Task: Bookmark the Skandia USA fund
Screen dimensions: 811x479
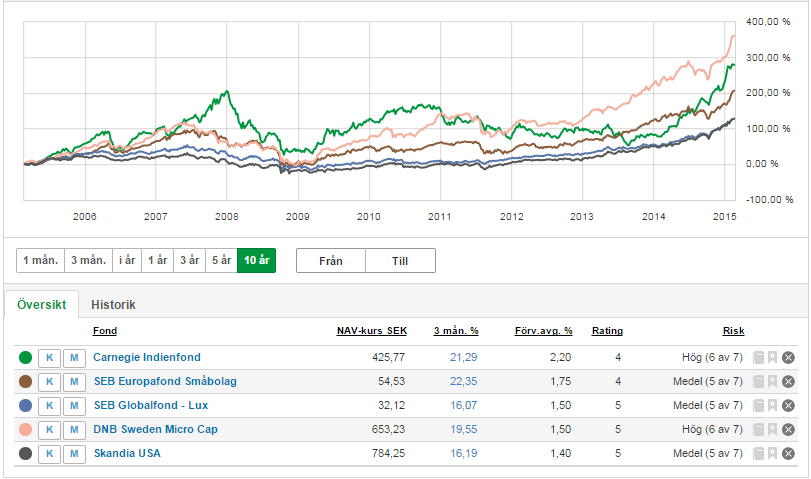Action: pyautogui.click(x=773, y=453)
